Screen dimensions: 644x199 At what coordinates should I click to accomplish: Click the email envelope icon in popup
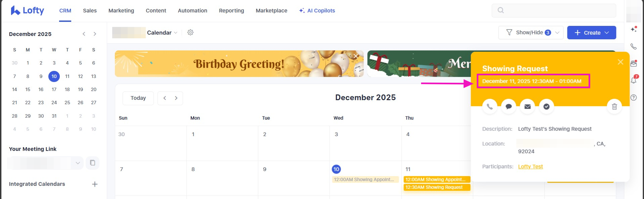click(527, 107)
